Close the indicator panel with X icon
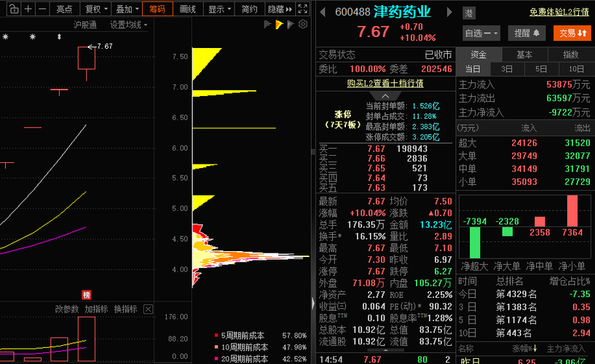595x364 pixels. click(148, 309)
